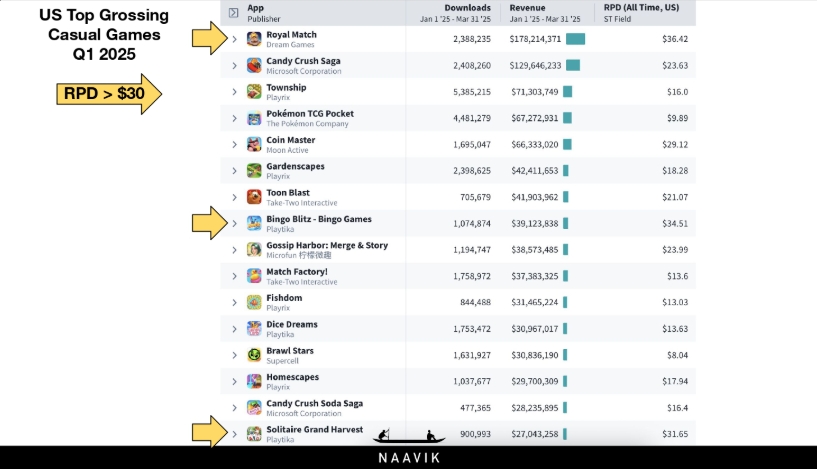The image size is (817, 469).
Task: Select the revenue value $66,333,020
Action: [x=535, y=144]
